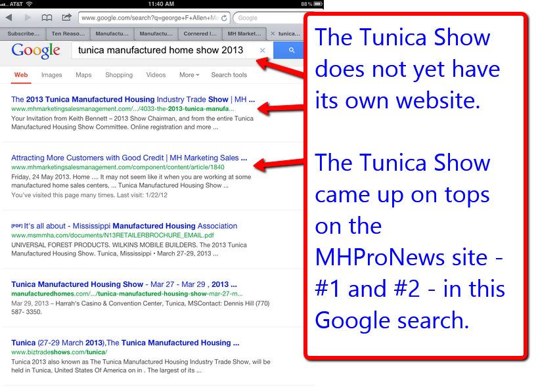Viewport: 538px width, 392px height.
Task: Click the www.msmmha.com documents URL
Action: [112, 235]
